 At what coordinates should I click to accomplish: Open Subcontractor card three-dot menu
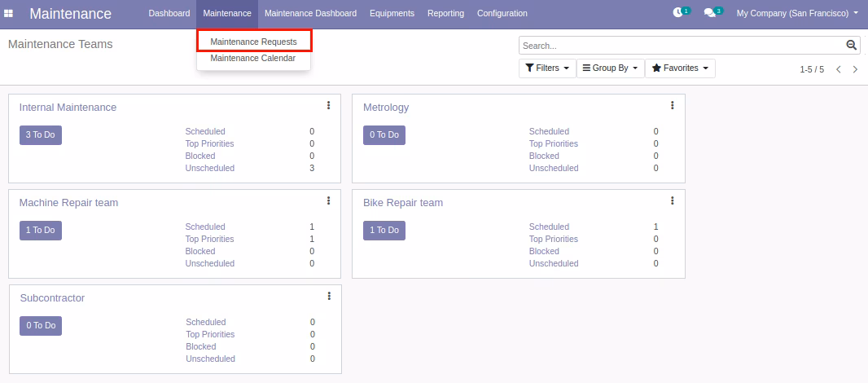(329, 296)
